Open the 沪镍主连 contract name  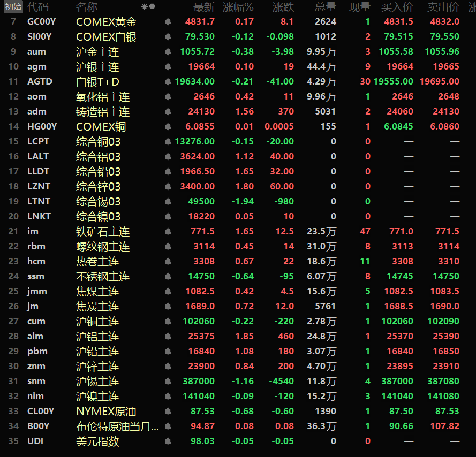pos(97,397)
